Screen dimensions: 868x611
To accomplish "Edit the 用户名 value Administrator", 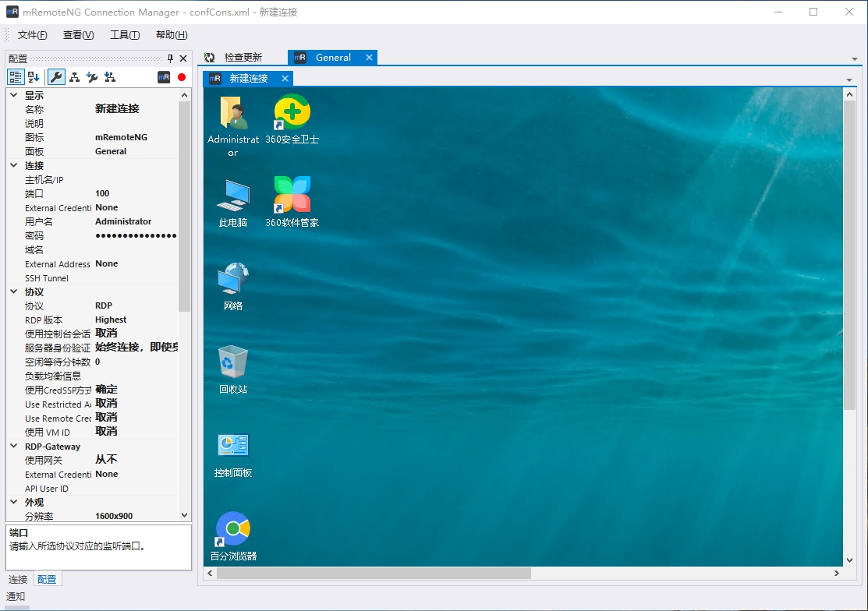I will [123, 221].
